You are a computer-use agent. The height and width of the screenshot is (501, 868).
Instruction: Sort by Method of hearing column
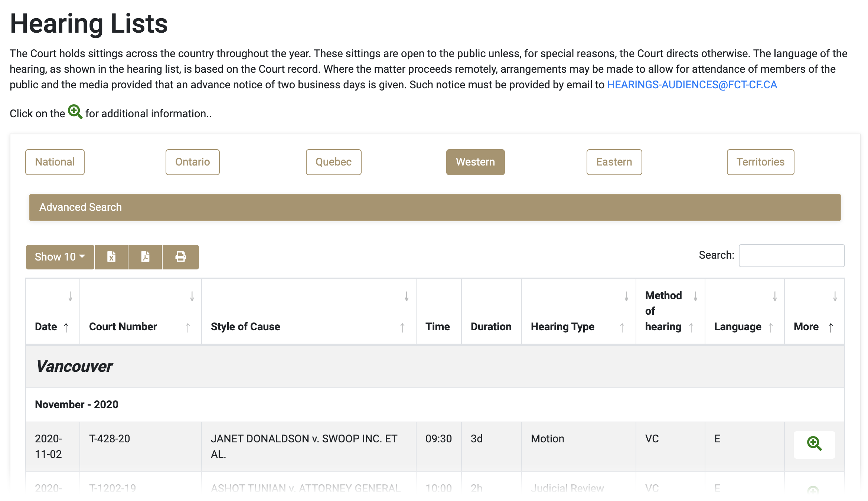(663, 311)
